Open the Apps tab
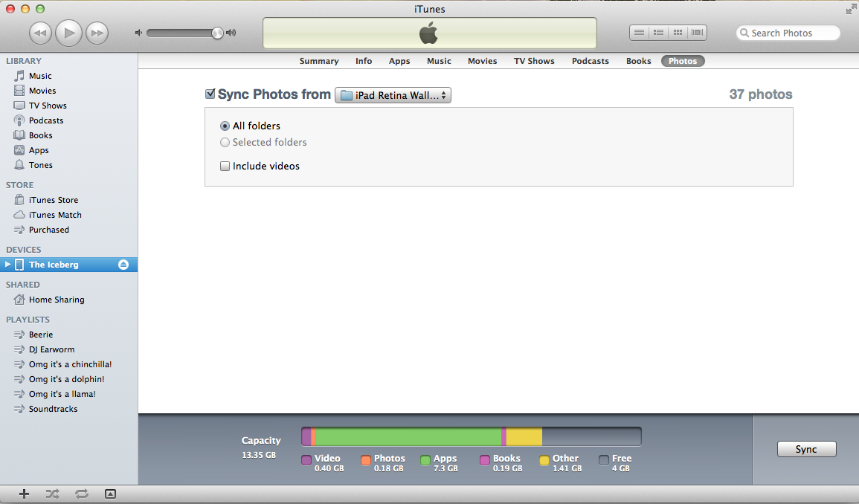This screenshot has width=859, height=504. click(x=399, y=61)
